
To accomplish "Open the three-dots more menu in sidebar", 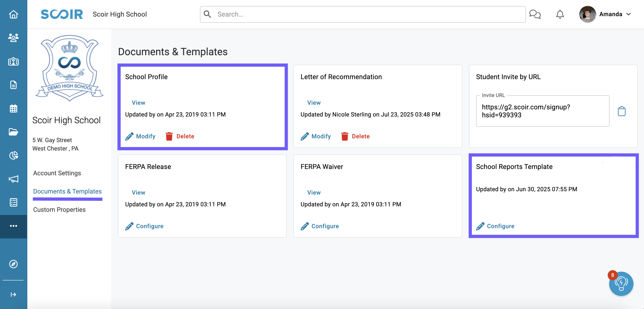I will 13,226.
